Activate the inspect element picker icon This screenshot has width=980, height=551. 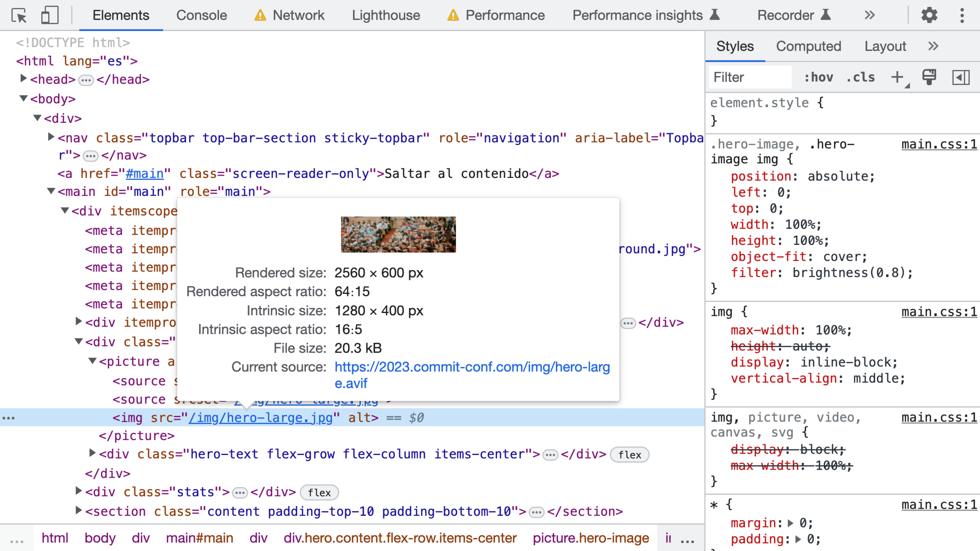[x=19, y=16]
